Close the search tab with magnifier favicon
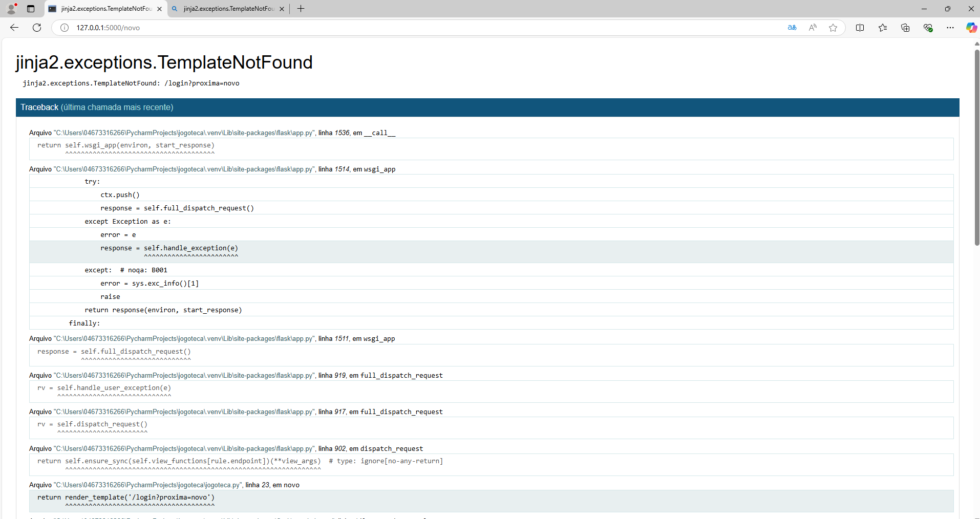980x519 pixels. coord(282,9)
